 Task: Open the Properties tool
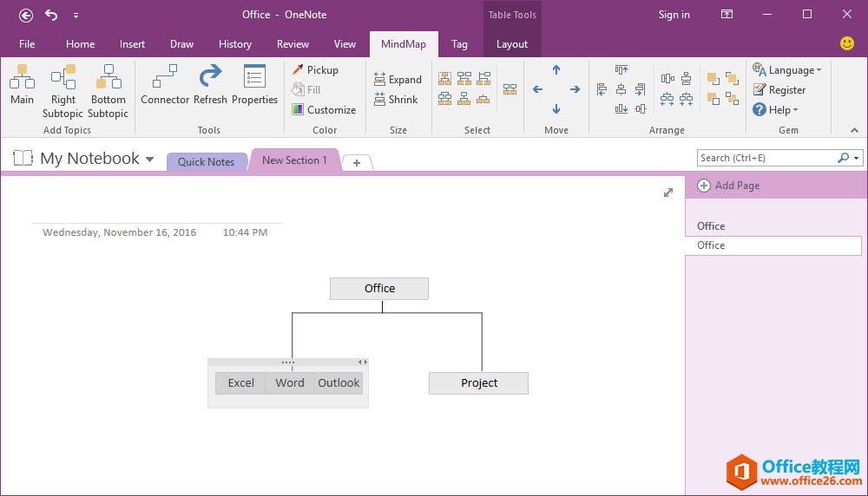pos(254,85)
